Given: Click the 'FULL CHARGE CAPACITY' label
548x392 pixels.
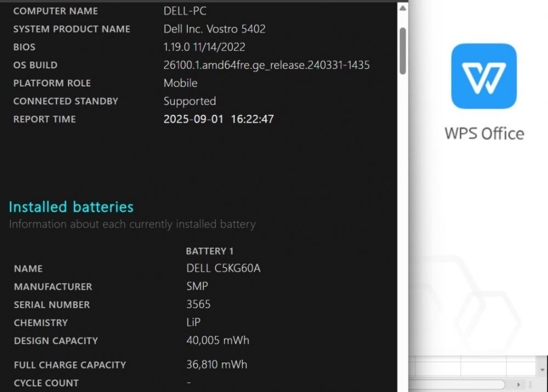Looking at the screenshot, I should [70, 365].
